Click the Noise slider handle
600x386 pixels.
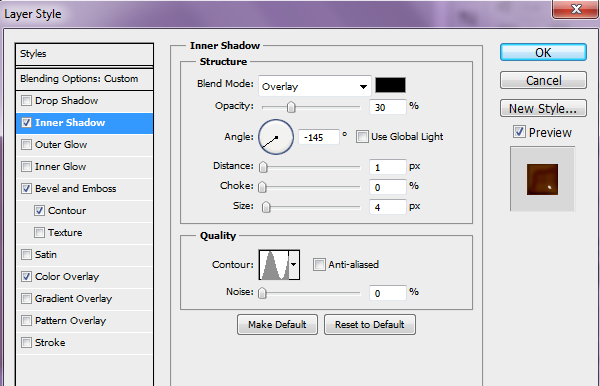262,293
